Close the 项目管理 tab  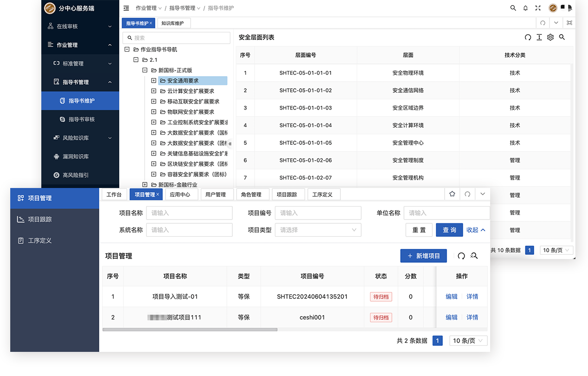click(158, 194)
